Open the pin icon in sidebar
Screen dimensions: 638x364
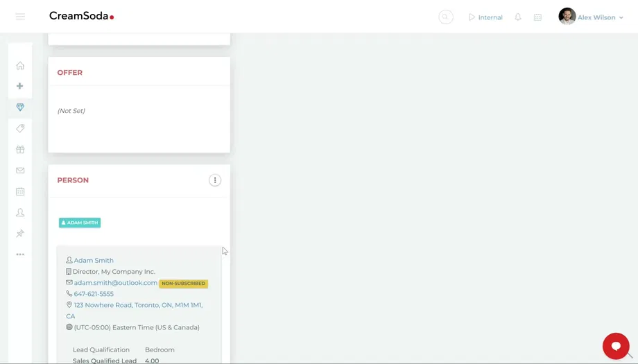20,234
